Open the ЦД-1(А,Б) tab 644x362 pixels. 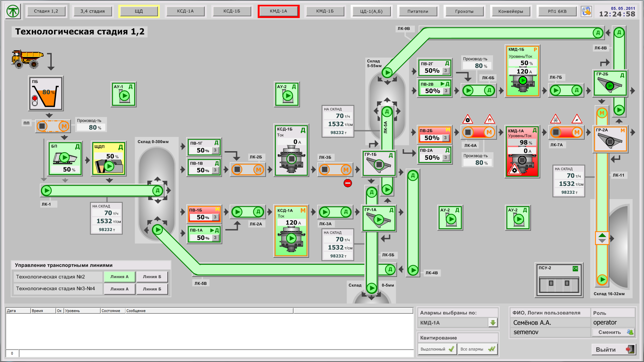click(371, 11)
